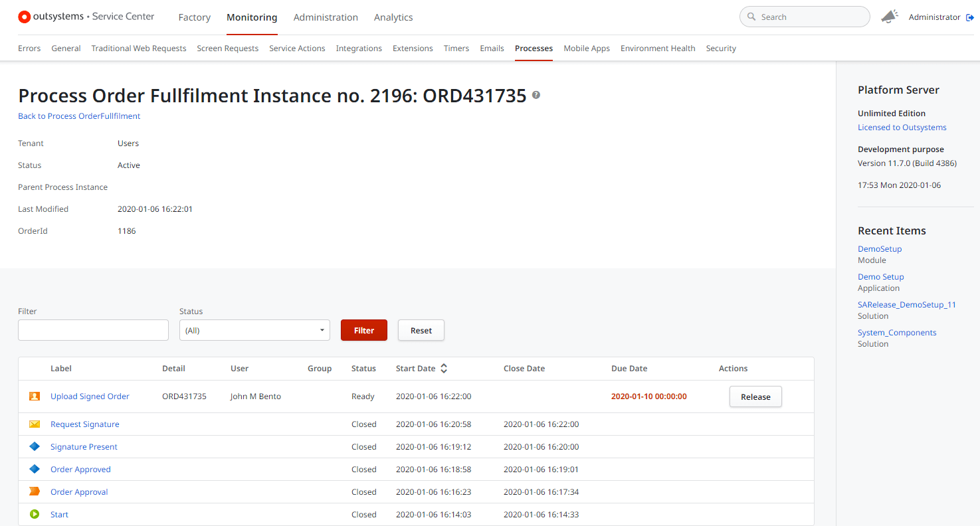Click the orange flag icon for Order Approval
The width and height of the screenshot is (980, 526).
click(x=35, y=492)
